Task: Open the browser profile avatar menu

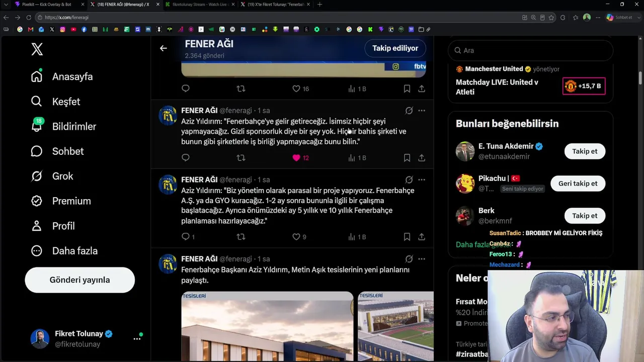Action: (587, 18)
